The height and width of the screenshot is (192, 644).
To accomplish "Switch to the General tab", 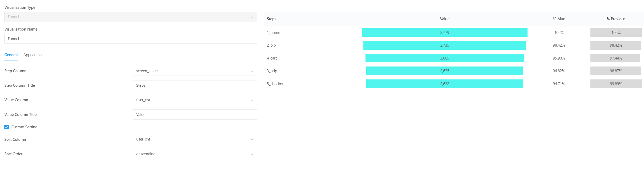I will tap(11, 55).
